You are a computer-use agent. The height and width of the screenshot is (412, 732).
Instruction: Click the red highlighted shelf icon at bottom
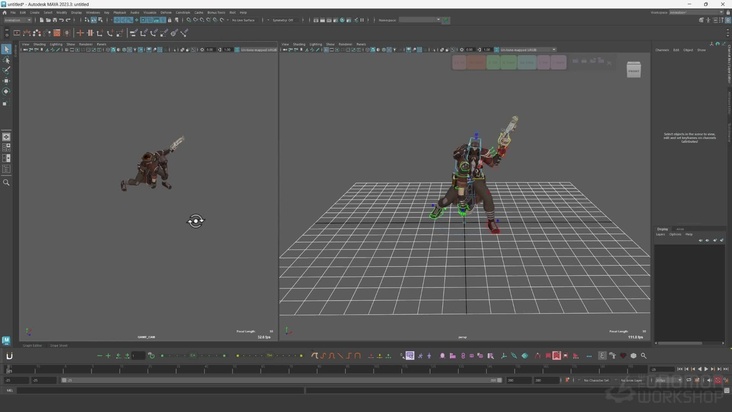[x=557, y=356]
